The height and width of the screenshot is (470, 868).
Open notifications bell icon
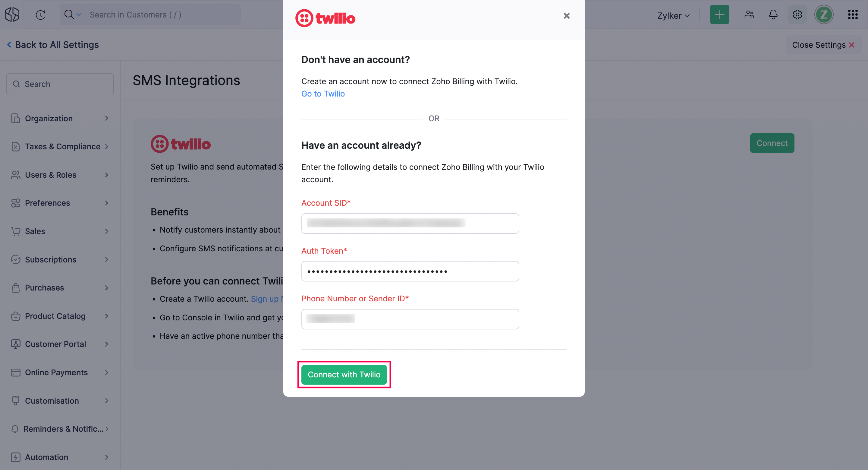tap(773, 14)
